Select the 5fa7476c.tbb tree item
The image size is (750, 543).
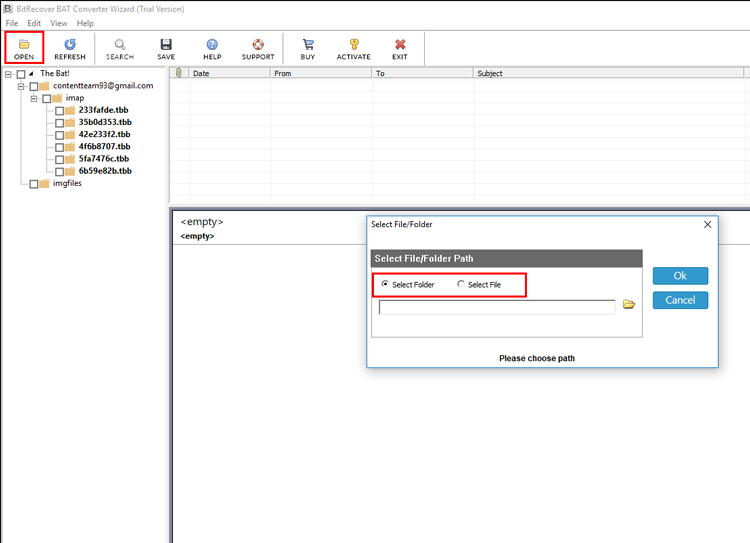104,158
